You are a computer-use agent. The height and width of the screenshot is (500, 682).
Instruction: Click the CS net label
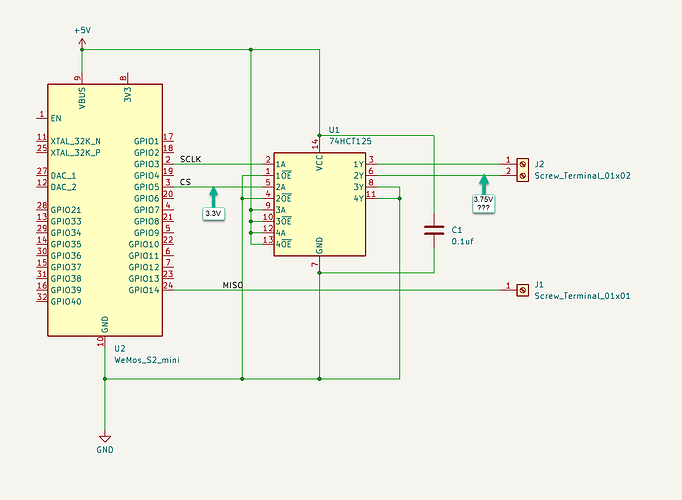click(x=185, y=182)
